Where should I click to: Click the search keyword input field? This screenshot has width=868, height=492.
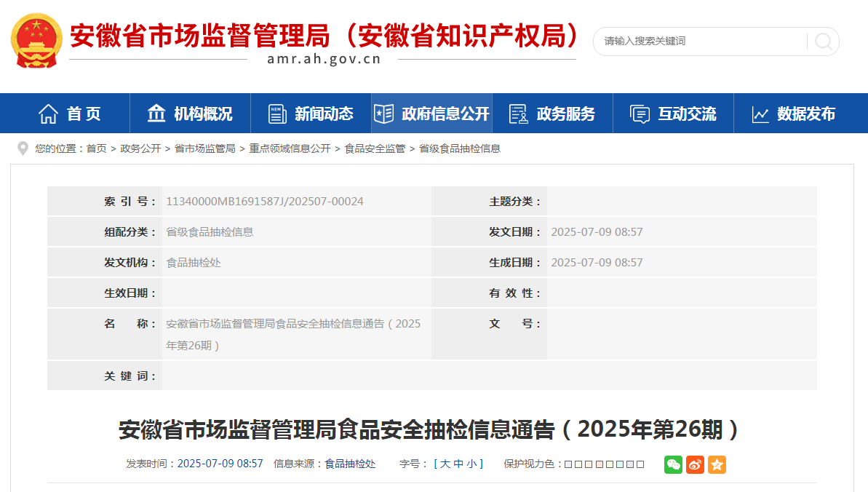pos(698,41)
